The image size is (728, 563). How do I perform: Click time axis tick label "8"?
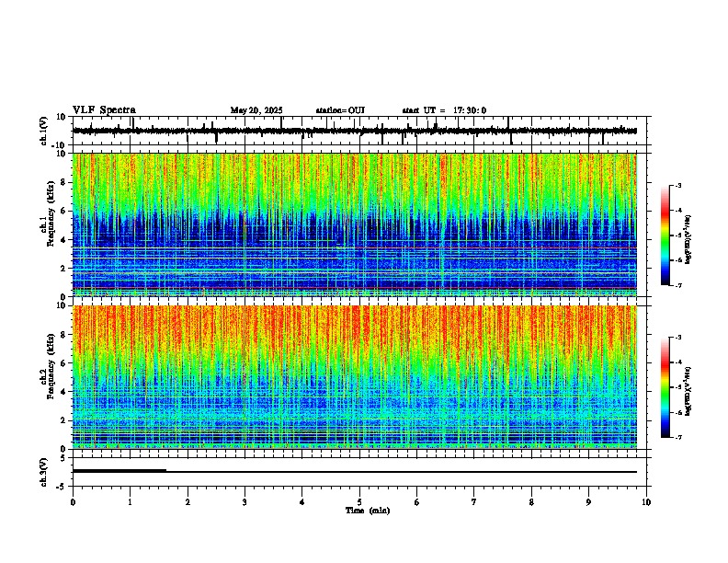[x=531, y=502]
